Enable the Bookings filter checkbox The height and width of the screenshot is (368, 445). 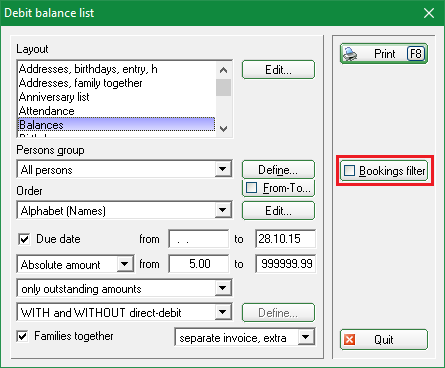pyautogui.click(x=349, y=171)
